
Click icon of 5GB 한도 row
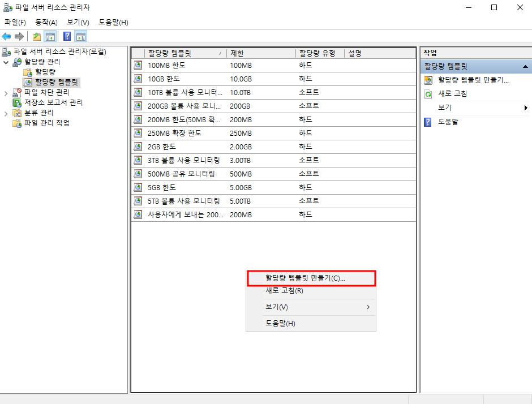point(138,187)
